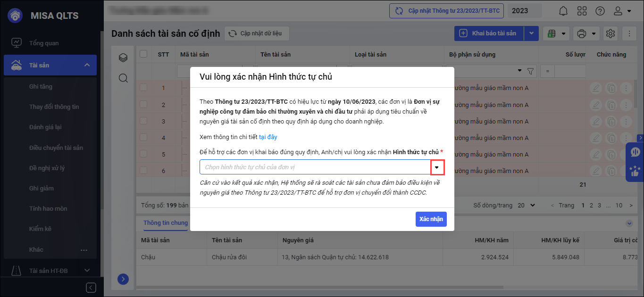Screen dimensions: 644x297
Task: Open the notifications bell icon
Action: click(x=563, y=11)
